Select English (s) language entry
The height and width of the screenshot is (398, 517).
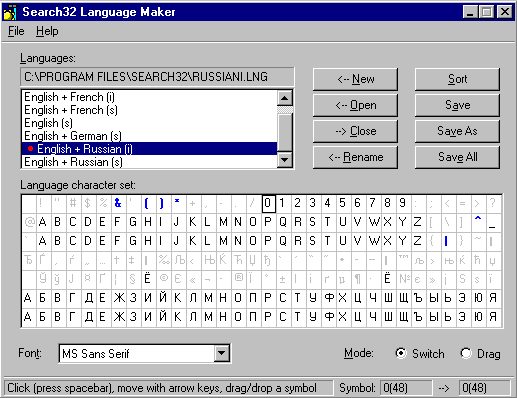(149, 123)
